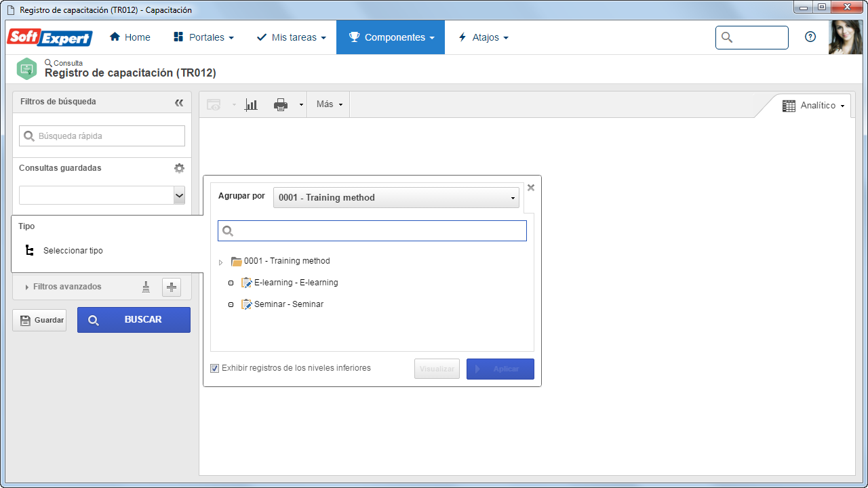Click the Visualizar button
The height and width of the screenshot is (488, 868).
pos(437,369)
